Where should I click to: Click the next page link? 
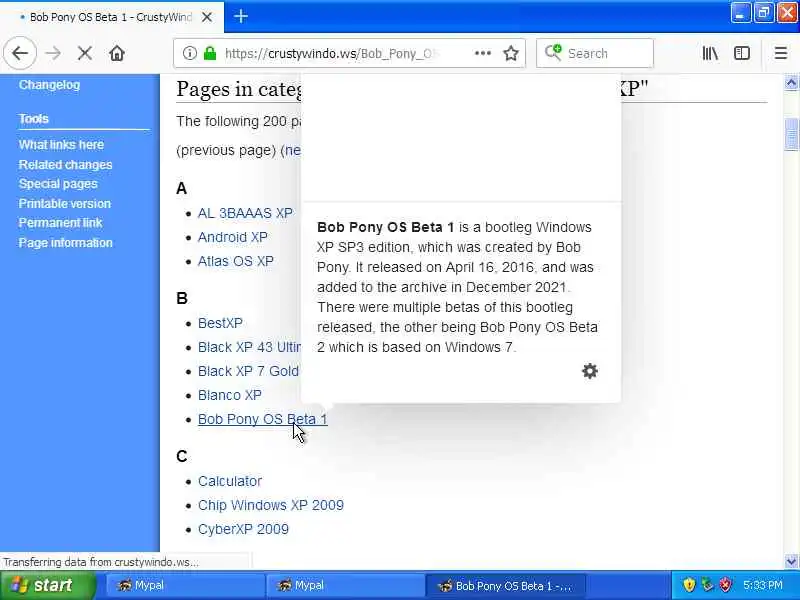293,151
